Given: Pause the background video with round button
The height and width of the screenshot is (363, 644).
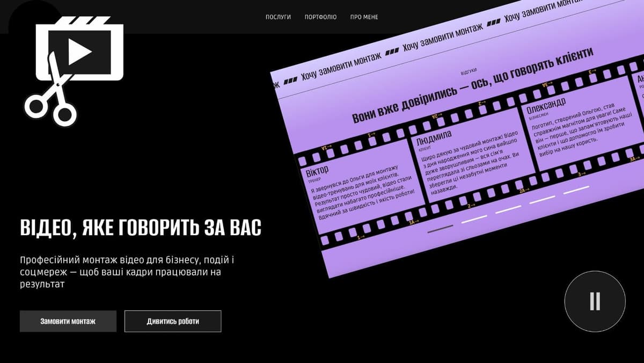Looking at the screenshot, I should click(595, 301).
